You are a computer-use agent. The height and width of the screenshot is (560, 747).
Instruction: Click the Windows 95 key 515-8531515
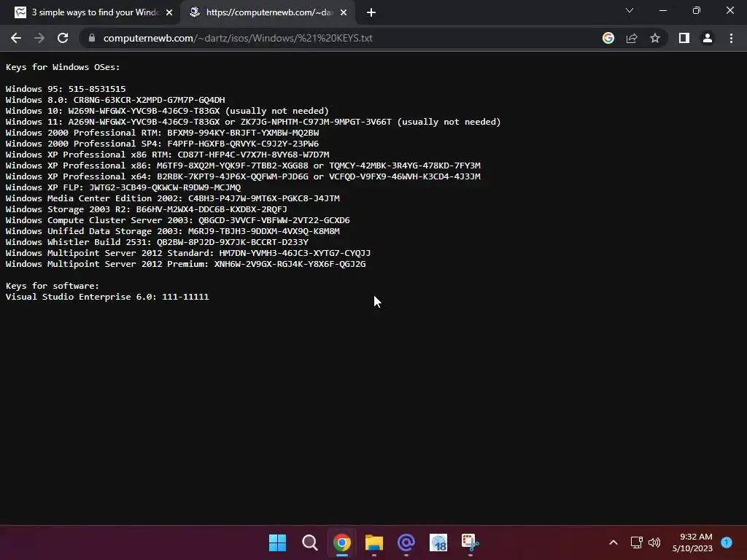pos(97,89)
